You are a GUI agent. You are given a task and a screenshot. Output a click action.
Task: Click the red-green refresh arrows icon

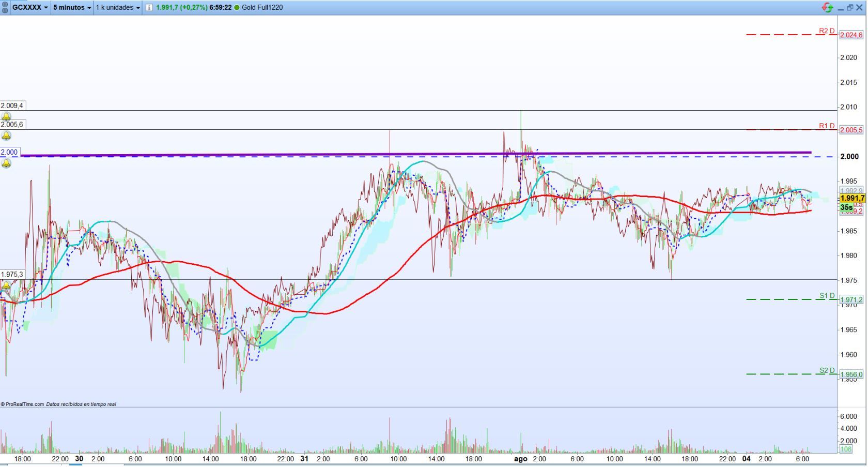click(827, 7)
